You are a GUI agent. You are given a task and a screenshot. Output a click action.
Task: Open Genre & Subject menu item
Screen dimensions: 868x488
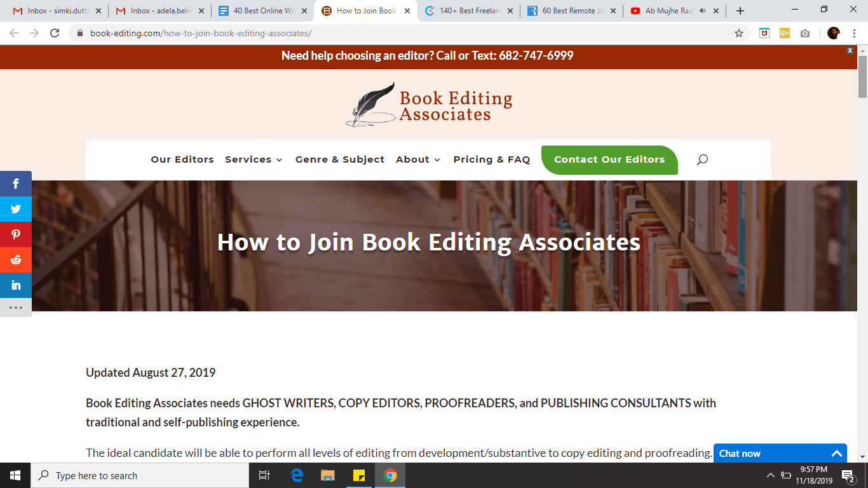[340, 159]
